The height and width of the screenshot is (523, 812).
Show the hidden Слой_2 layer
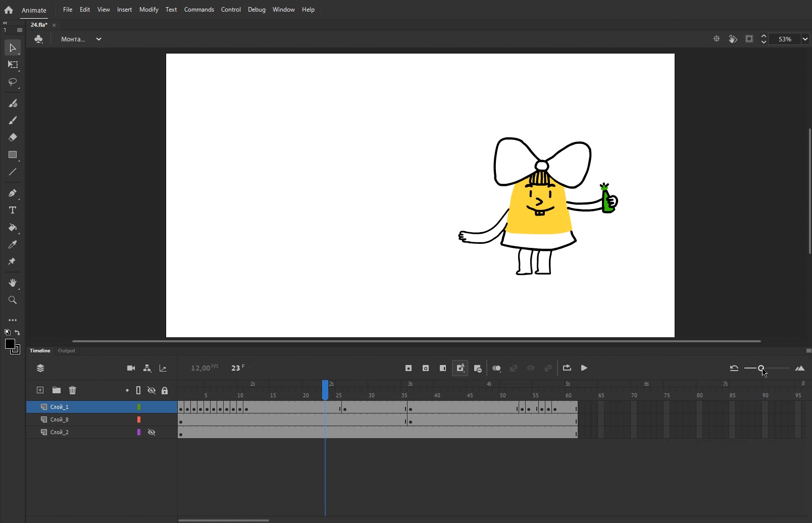pos(151,432)
